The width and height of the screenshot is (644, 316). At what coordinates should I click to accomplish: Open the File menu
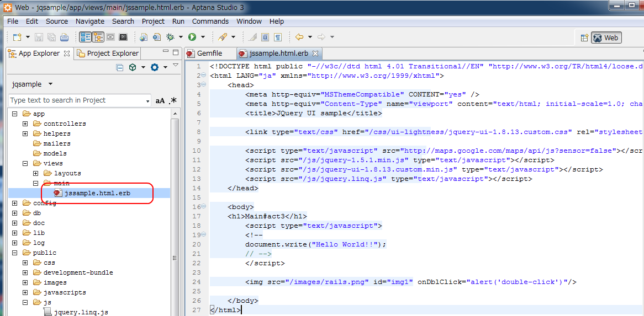12,22
